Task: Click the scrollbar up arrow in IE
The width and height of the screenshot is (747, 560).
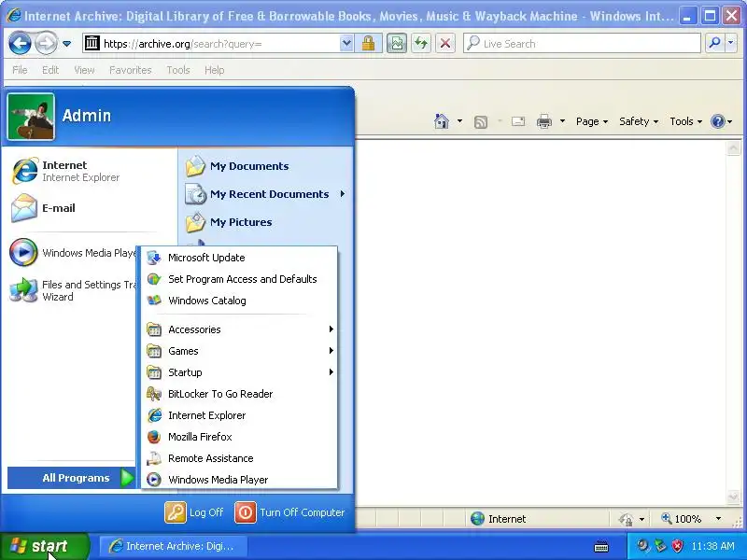Action: click(734, 148)
